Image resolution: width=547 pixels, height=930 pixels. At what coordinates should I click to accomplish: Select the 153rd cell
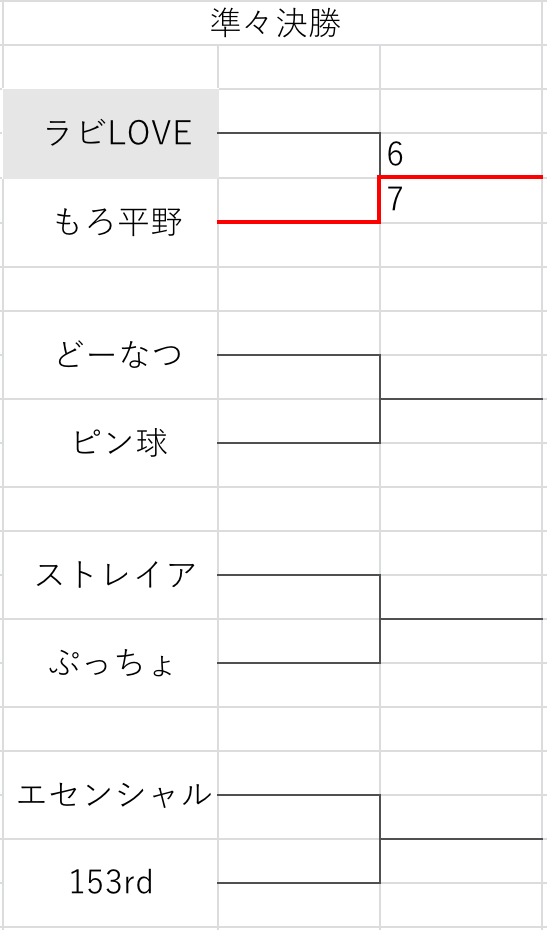coord(111,883)
